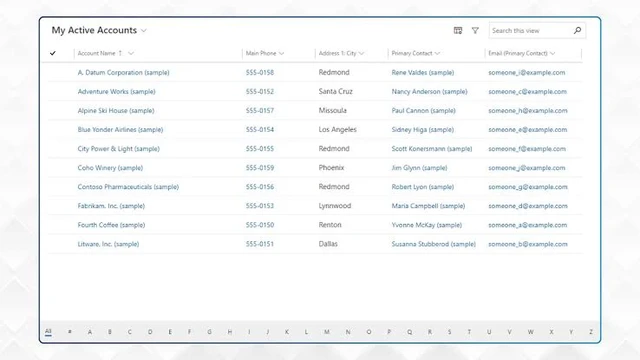Screen dimensions: 640x360
Task: Open the Primary Contact column dropdown
Action: (437, 53)
